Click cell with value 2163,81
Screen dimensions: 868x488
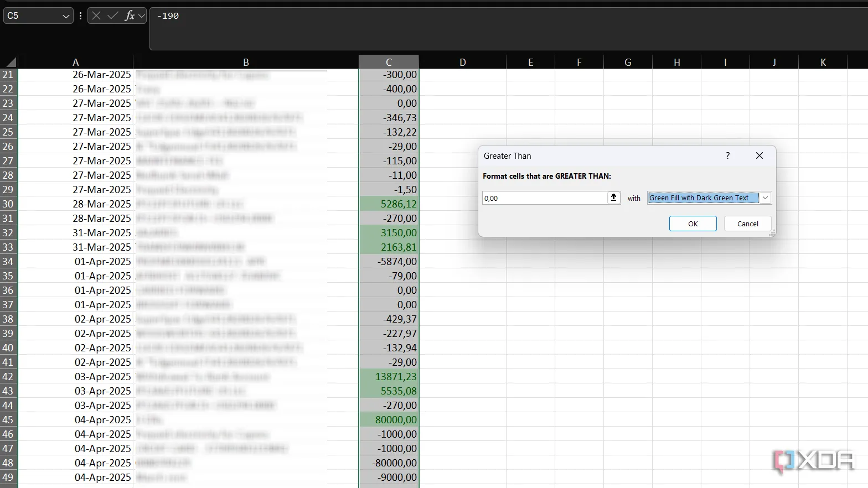point(389,247)
